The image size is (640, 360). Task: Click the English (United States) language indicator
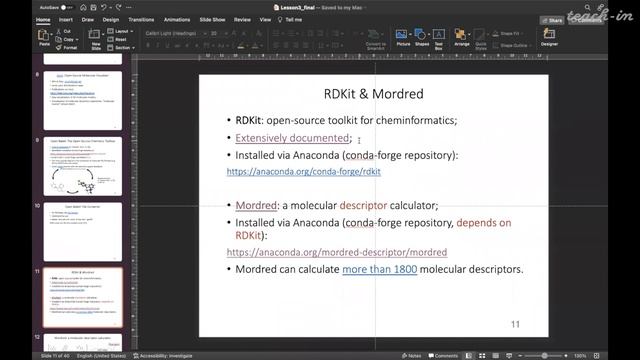[101, 356]
